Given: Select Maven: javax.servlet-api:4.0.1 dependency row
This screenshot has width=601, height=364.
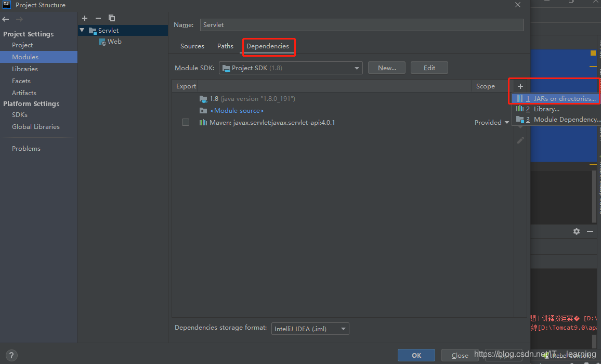Looking at the screenshot, I should [x=343, y=122].
